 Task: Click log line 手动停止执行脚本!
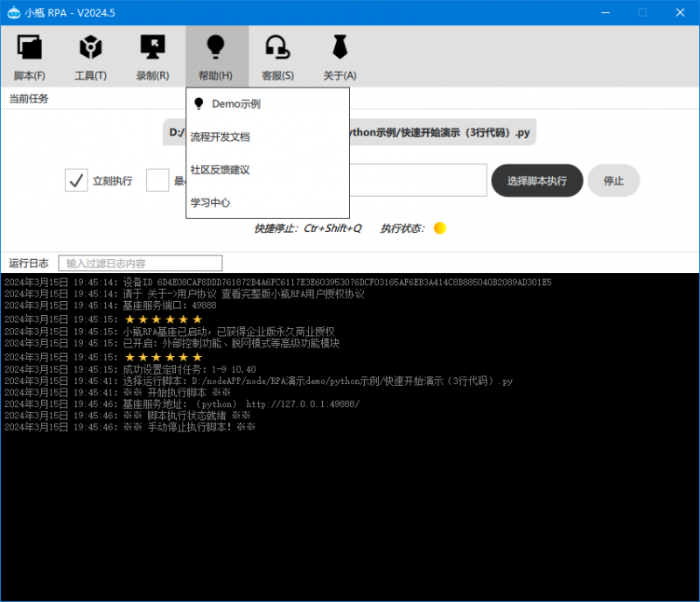(129, 427)
